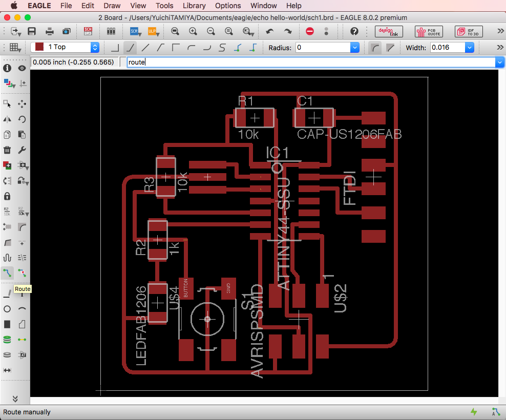Open the Width dropdown arrow
This screenshot has width=506, height=420.
470,48
